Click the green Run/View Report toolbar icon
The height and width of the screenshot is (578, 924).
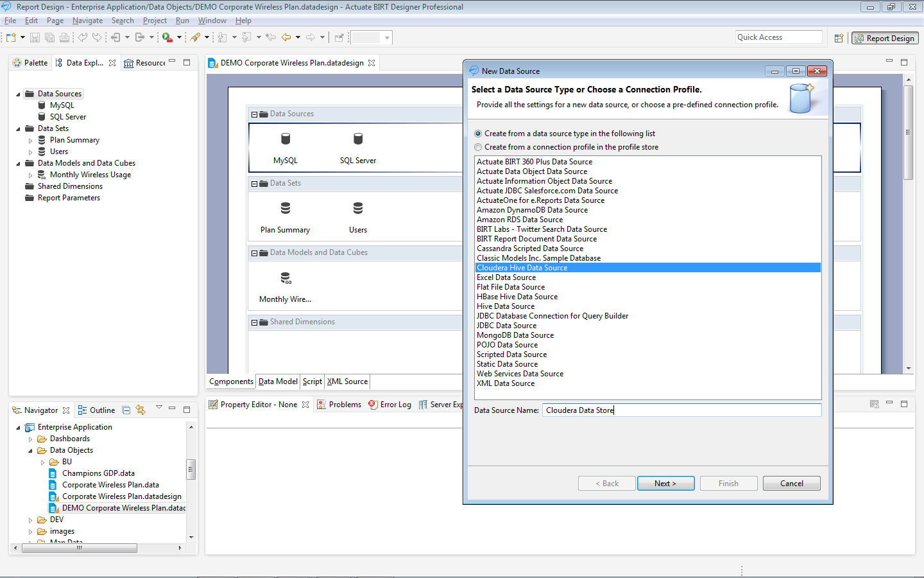click(x=167, y=37)
